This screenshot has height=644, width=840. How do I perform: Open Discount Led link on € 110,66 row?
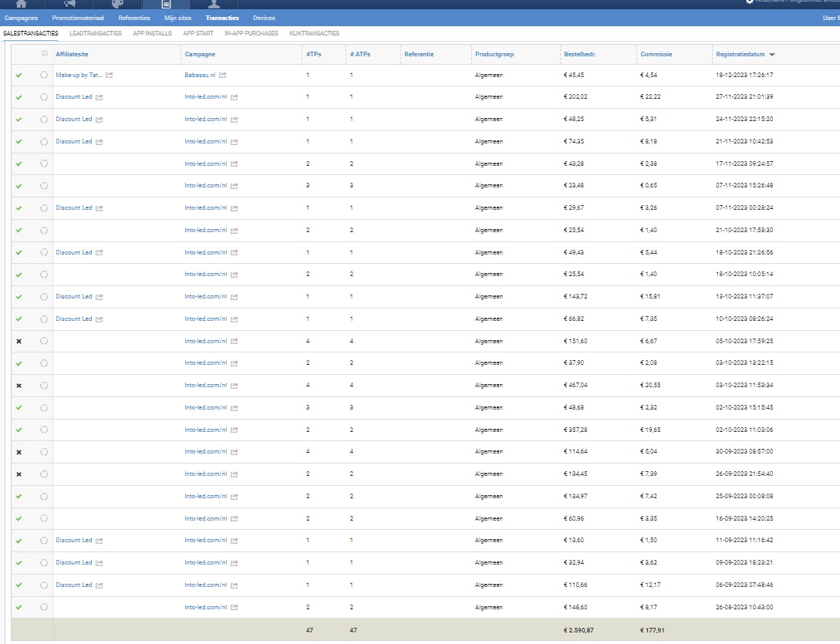click(x=74, y=585)
